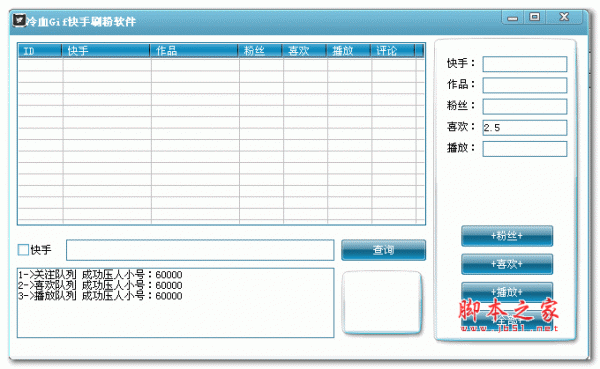This screenshot has height=369, width=600.
Task: Focus the 作品 input field
Action: [525, 85]
